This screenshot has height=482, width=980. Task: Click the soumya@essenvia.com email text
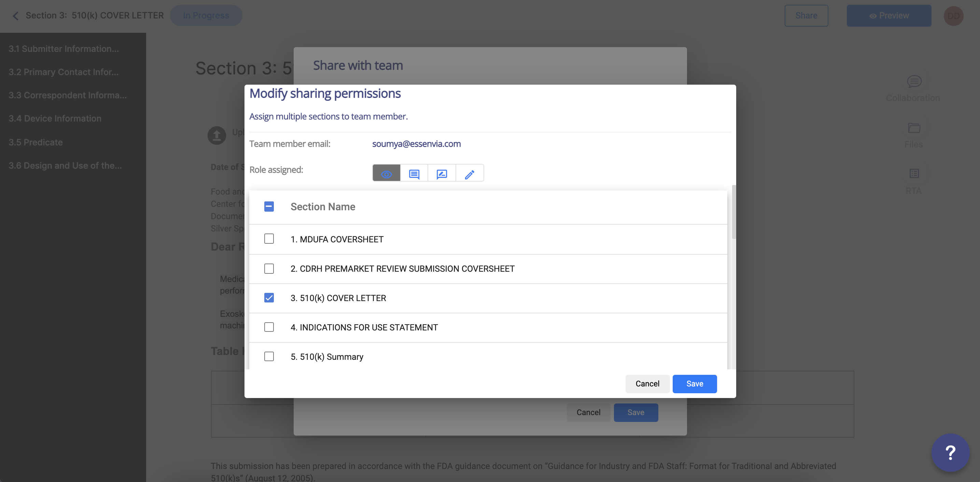[416, 143]
